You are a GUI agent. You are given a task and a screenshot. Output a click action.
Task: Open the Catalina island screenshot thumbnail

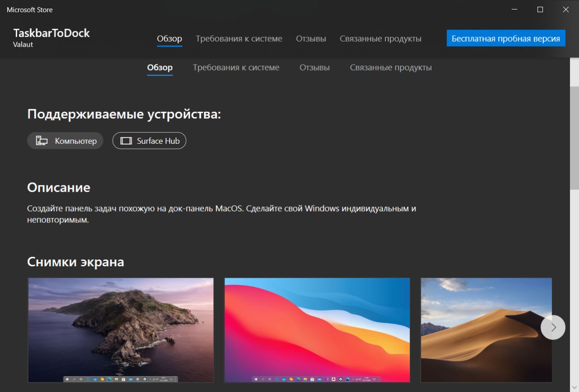(121, 330)
